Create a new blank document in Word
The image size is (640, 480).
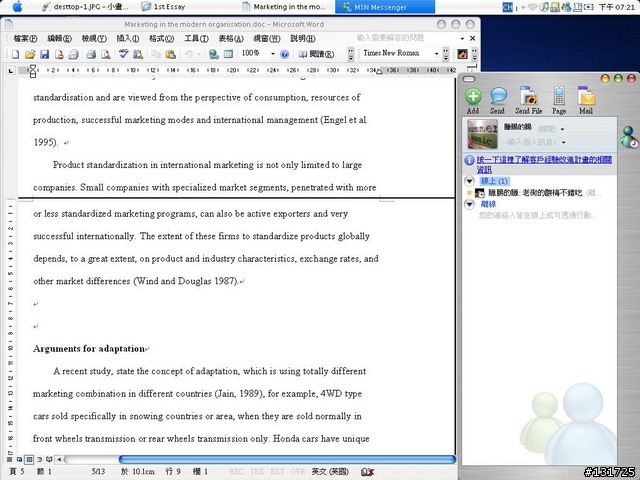click(x=15, y=54)
